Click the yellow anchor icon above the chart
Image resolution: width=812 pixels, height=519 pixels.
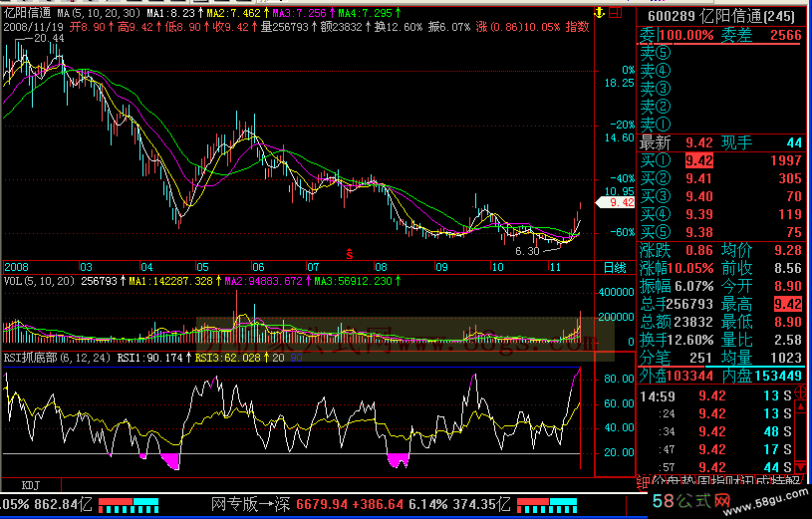coord(600,13)
